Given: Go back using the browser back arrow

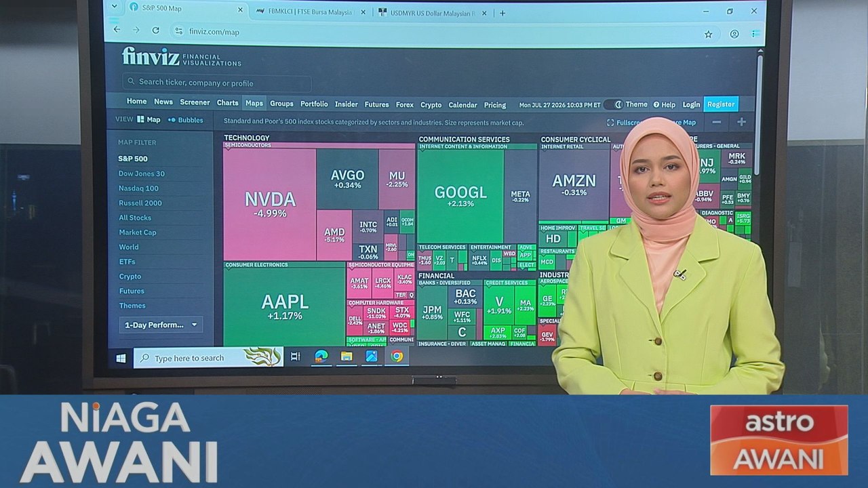Looking at the screenshot, I should pos(117,30).
